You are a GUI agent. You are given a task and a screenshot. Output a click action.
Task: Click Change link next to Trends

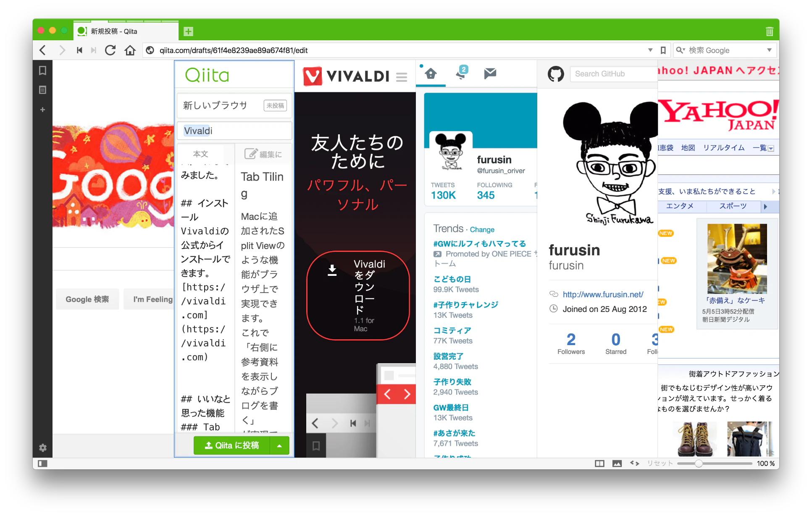click(482, 230)
